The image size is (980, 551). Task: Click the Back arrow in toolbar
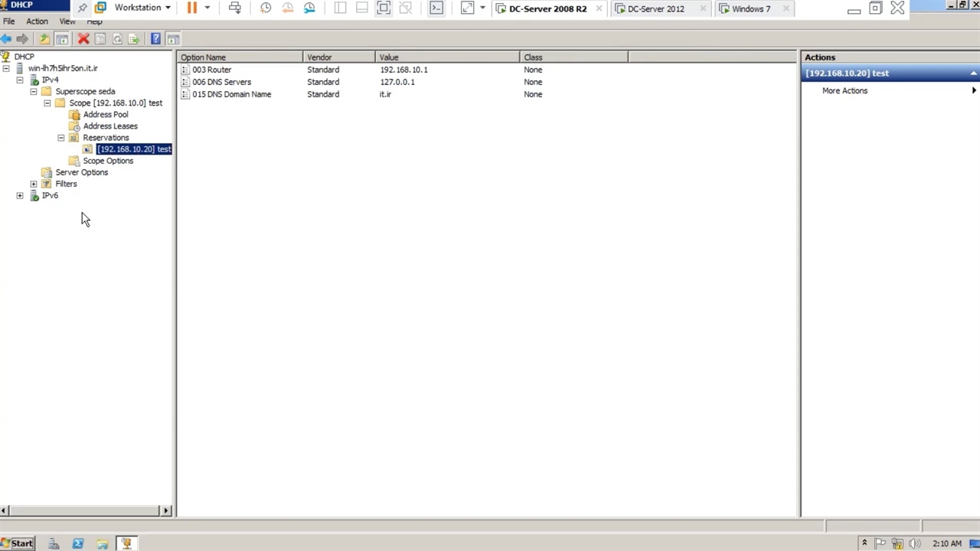tap(7, 39)
